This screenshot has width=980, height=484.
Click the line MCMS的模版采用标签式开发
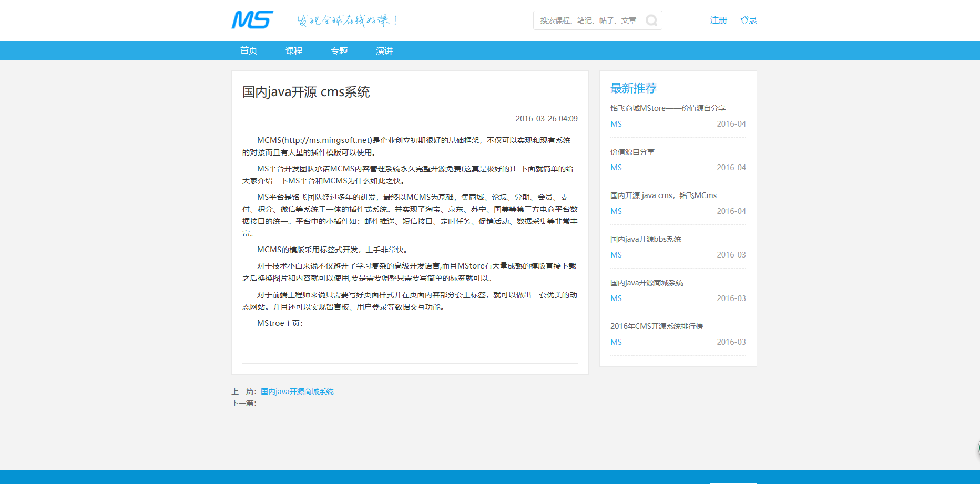[332, 250]
